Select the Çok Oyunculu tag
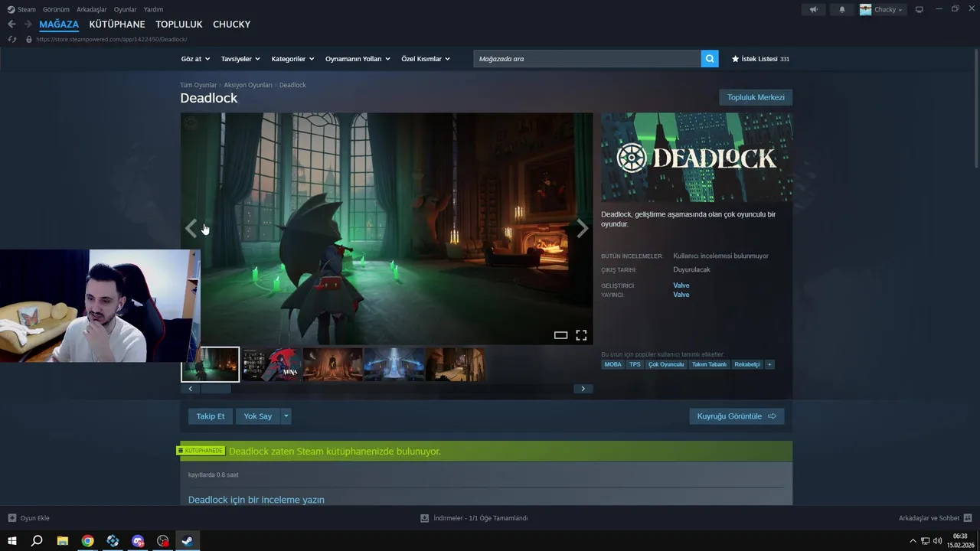The height and width of the screenshot is (551, 980). [666, 364]
